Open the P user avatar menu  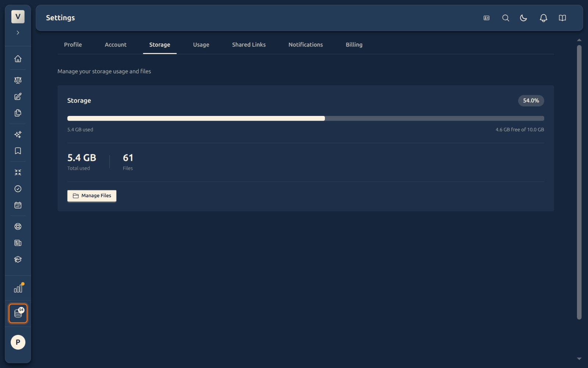click(x=18, y=342)
